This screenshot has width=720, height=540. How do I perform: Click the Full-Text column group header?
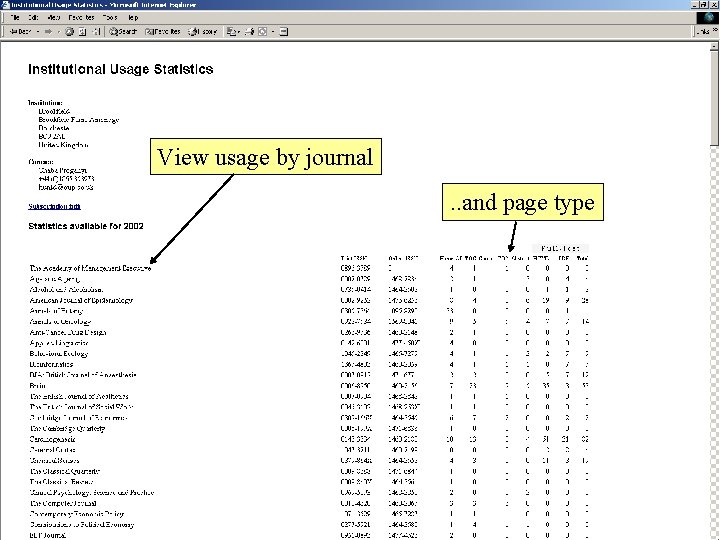click(560, 248)
